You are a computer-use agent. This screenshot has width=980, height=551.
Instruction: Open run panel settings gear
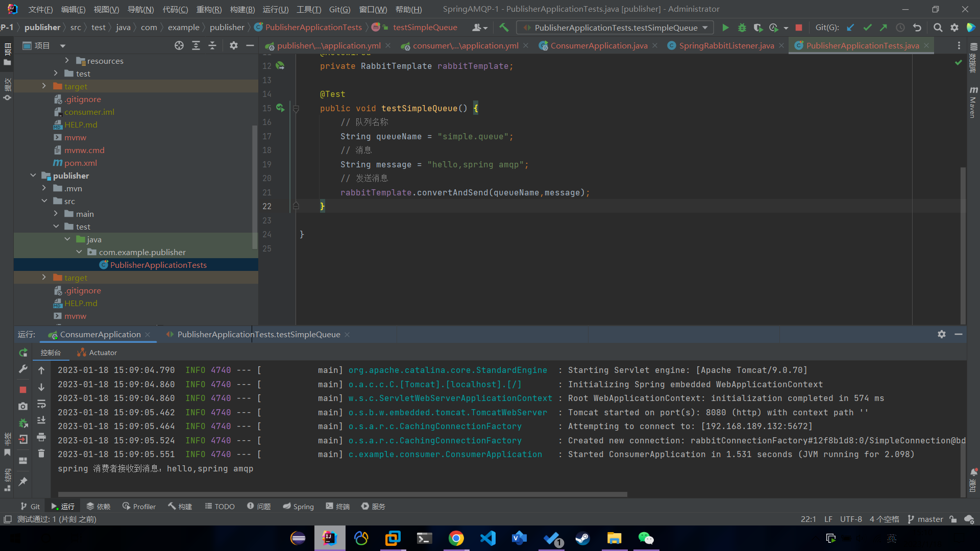pos(942,334)
